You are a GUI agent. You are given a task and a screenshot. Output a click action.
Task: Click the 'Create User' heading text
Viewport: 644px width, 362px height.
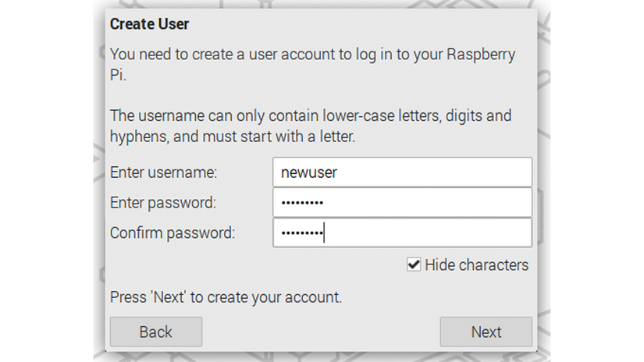(x=150, y=24)
